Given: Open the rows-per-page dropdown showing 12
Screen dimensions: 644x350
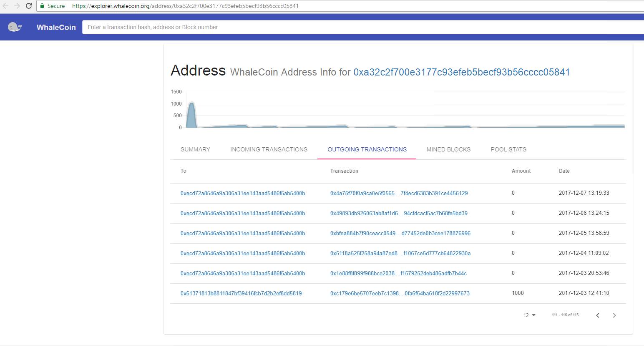Looking at the screenshot, I should 529,315.
